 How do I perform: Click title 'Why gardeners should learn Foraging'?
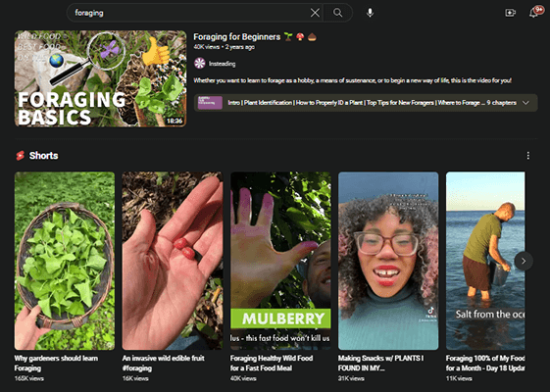[x=56, y=363]
